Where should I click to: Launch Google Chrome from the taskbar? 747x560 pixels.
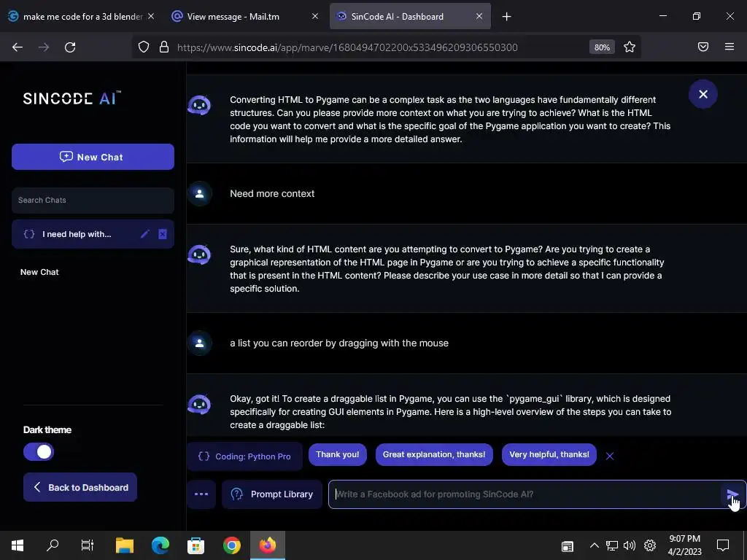pos(231,545)
